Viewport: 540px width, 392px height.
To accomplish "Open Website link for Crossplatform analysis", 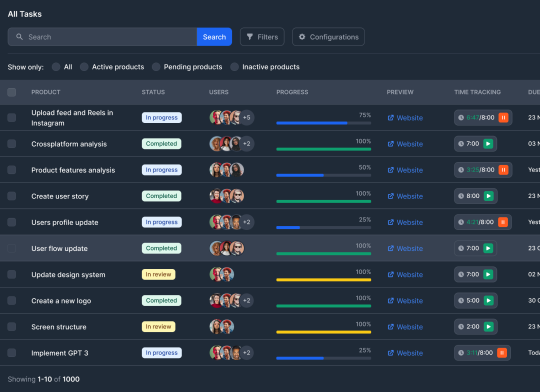I will pyautogui.click(x=405, y=144).
